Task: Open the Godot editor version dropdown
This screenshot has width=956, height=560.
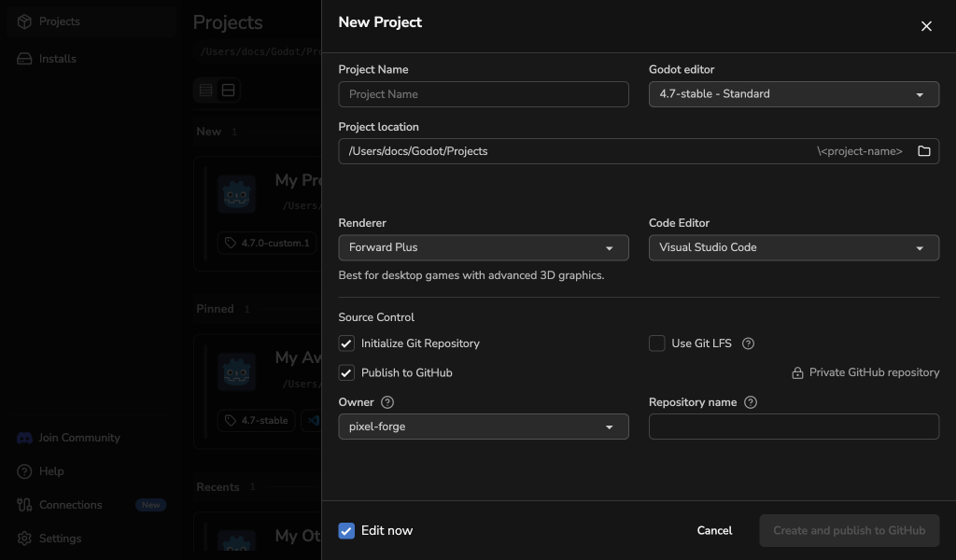Action: 794,94
